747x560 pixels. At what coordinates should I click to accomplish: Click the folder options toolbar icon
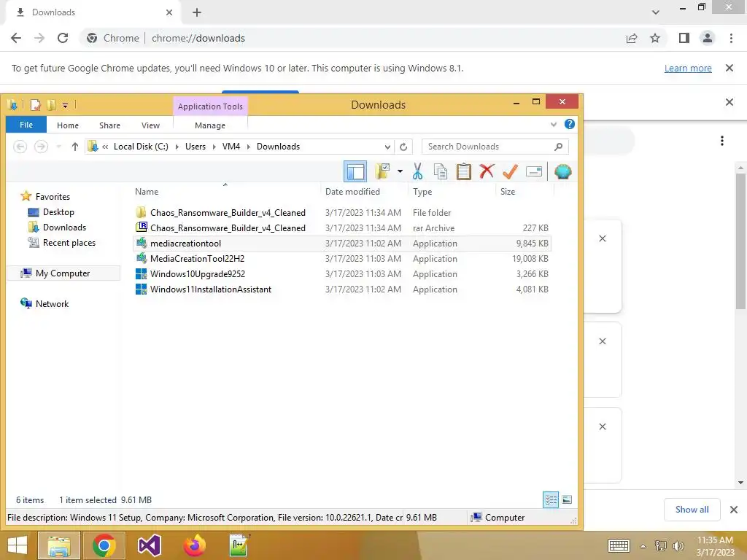[382, 171]
